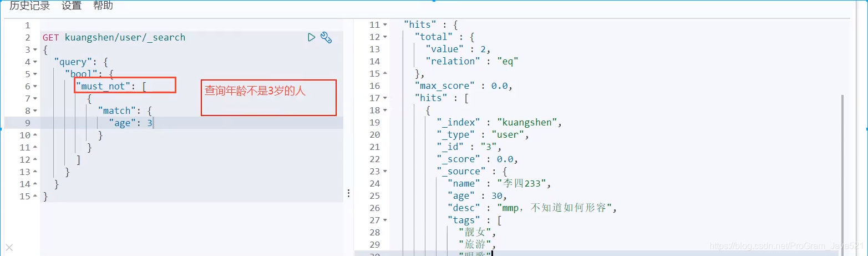This screenshot has width=868, height=256.
Task: Click the "max_score" : 0.0 line
Action: pos(463,86)
